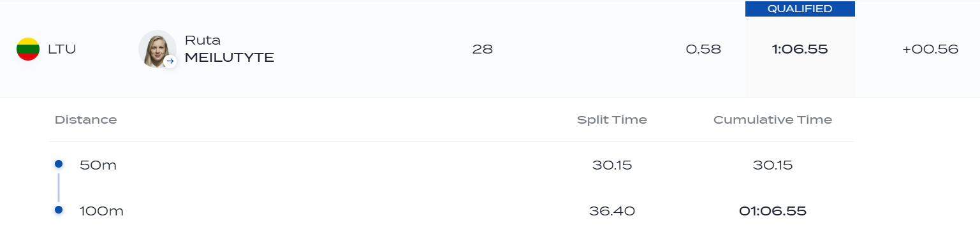Click the Lithuania flag icon

click(28, 49)
